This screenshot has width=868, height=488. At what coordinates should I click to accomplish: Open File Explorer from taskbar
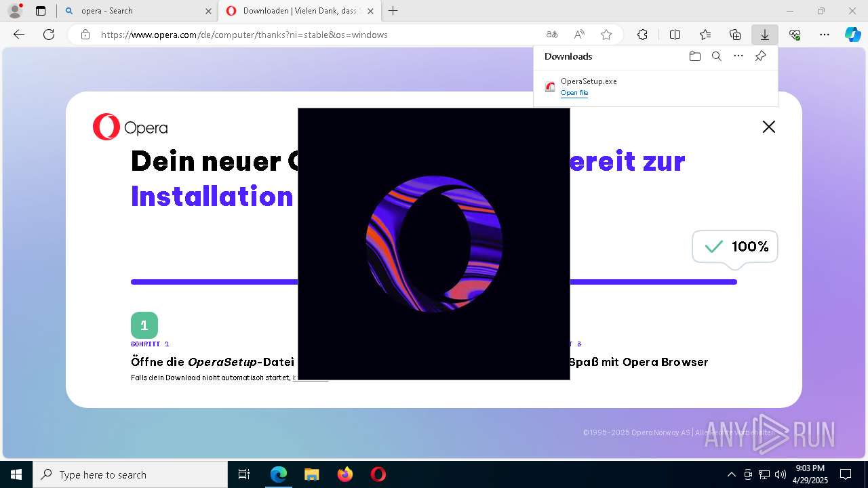click(x=312, y=474)
